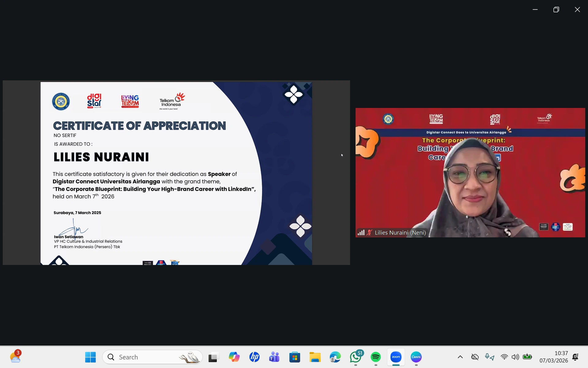Switch to Spotify in the taskbar

(x=376, y=357)
